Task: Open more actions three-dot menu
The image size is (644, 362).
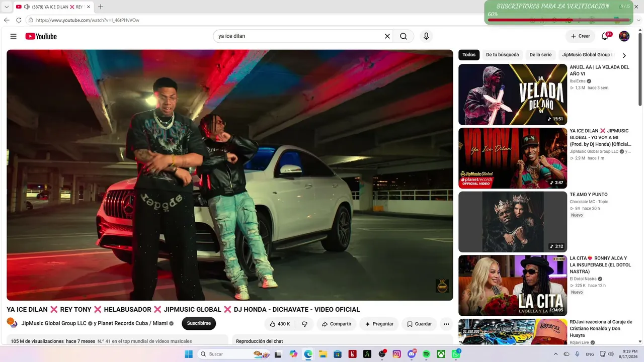Action: tap(446, 324)
